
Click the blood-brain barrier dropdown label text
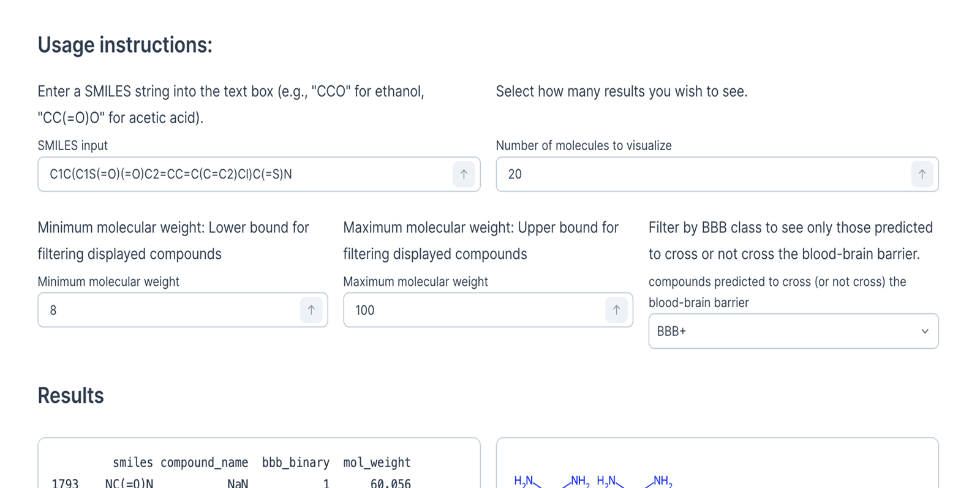[777, 292]
